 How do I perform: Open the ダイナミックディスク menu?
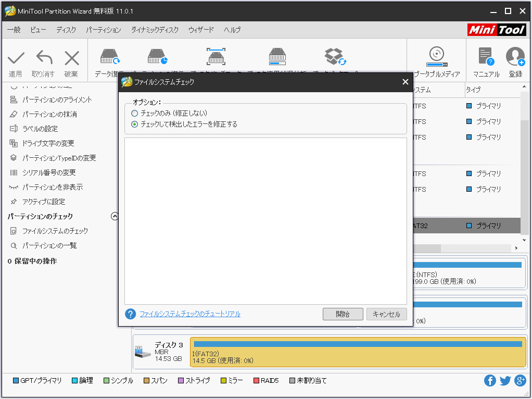tap(155, 30)
